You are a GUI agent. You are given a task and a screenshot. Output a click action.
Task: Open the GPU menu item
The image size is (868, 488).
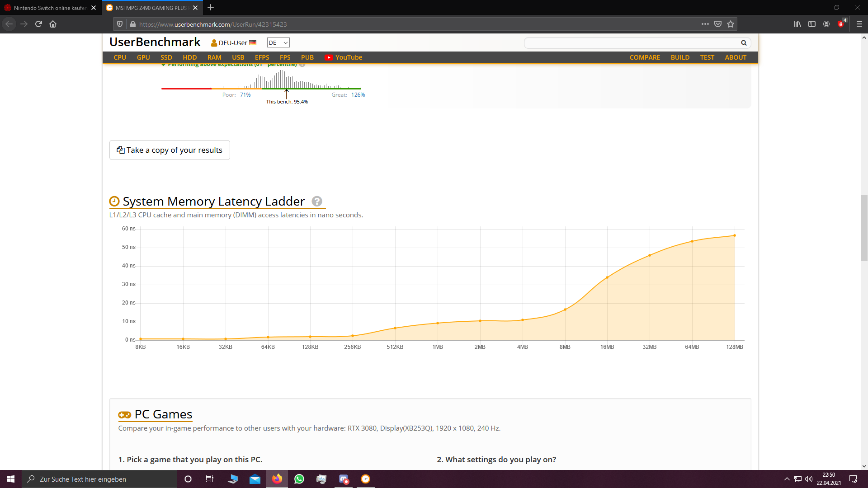[x=143, y=57]
